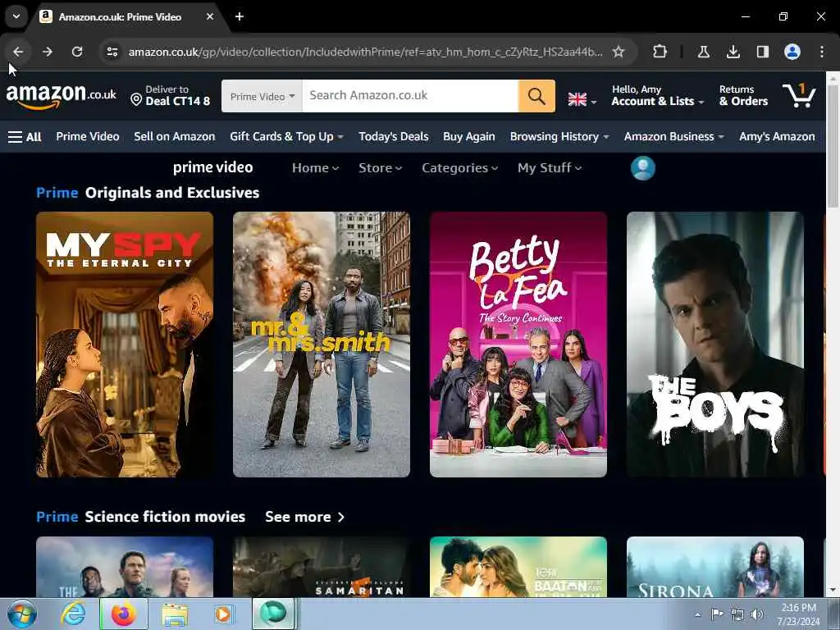The image size is (840, 630).
Task: Click See more for Science fiction movies
Action: tap(305, 517)
